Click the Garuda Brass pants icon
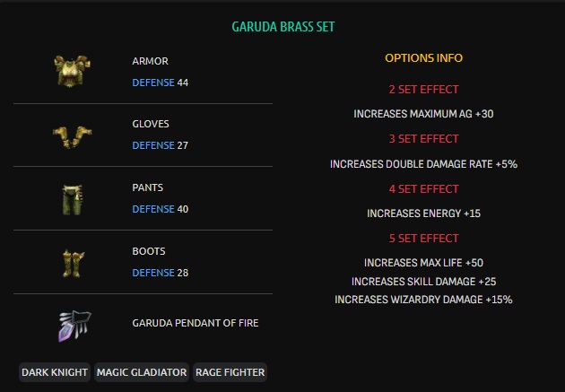Viewport: 565px width, 392px height. [67, 197]
